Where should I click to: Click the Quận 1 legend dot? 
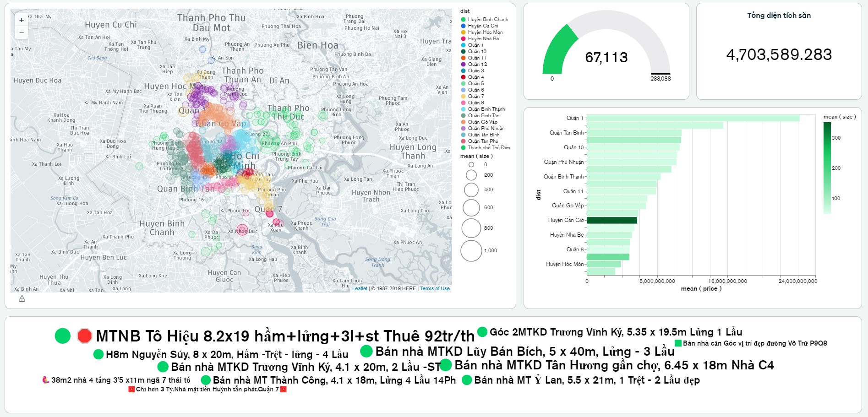click(x=464, y=45)
